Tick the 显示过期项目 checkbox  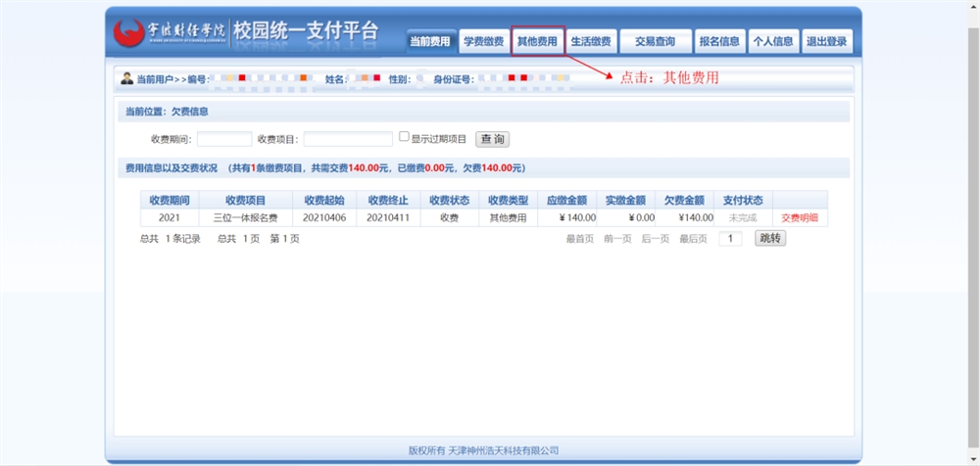(405, 136)
